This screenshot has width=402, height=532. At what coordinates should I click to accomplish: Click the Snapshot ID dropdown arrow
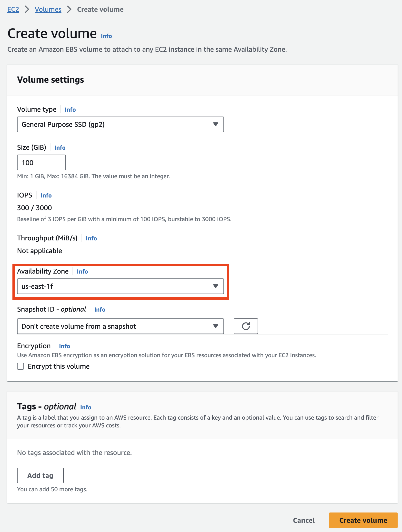215,326
